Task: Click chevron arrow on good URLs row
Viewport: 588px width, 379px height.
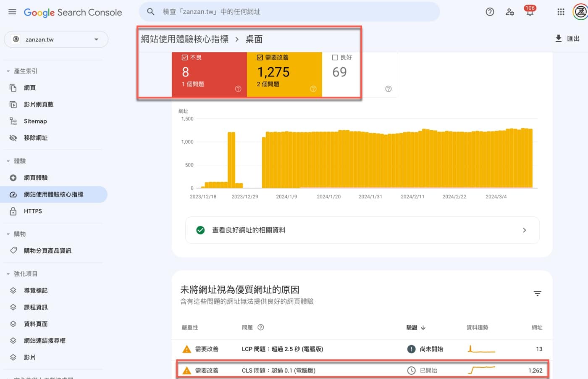Action: point(524,230)
